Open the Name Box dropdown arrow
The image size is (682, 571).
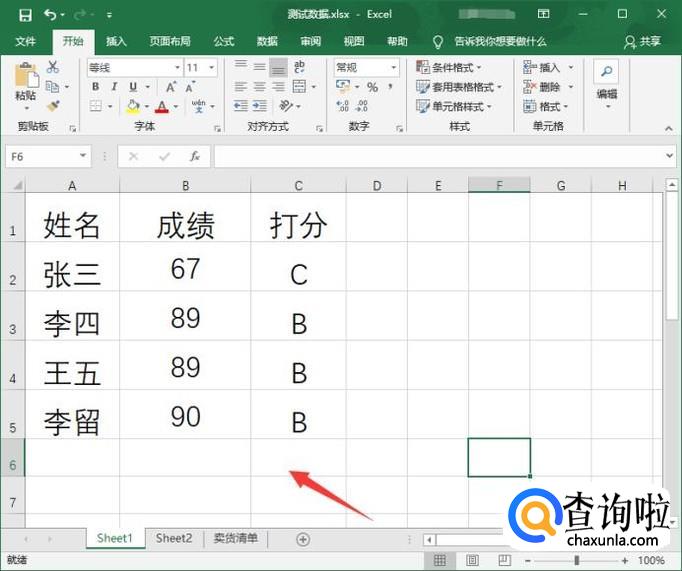coord(84,157)
